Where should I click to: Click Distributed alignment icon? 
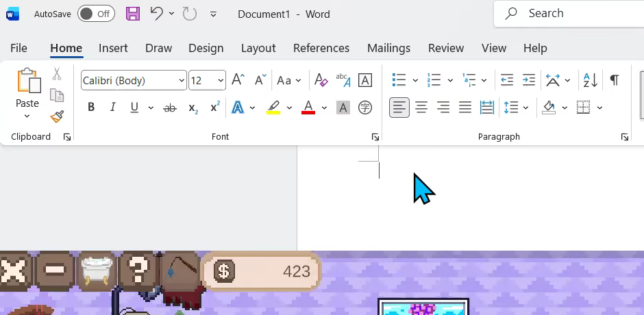point(486,108)
